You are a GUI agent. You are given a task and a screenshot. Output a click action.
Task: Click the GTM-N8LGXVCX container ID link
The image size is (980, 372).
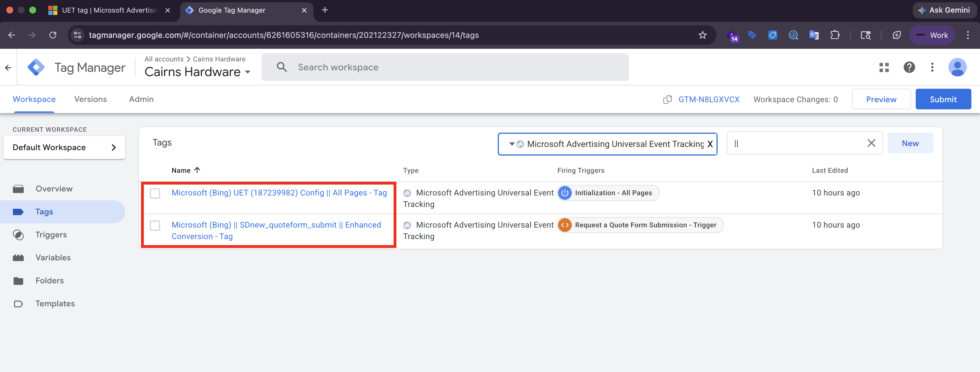point(709,99)
